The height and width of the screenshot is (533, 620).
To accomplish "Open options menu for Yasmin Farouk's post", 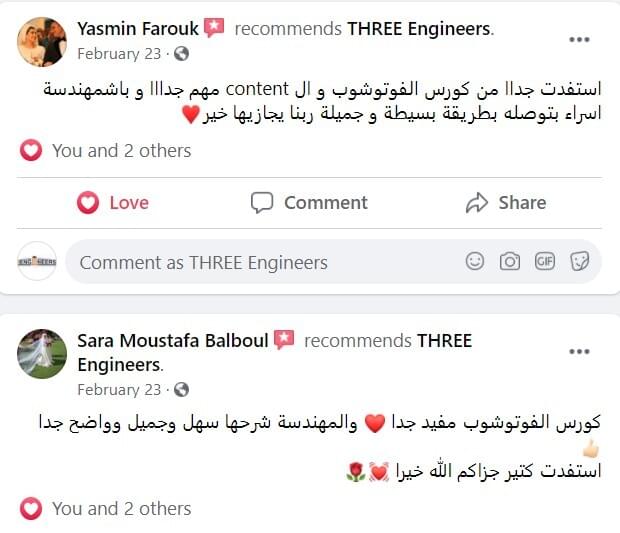I will coord(579,40).
